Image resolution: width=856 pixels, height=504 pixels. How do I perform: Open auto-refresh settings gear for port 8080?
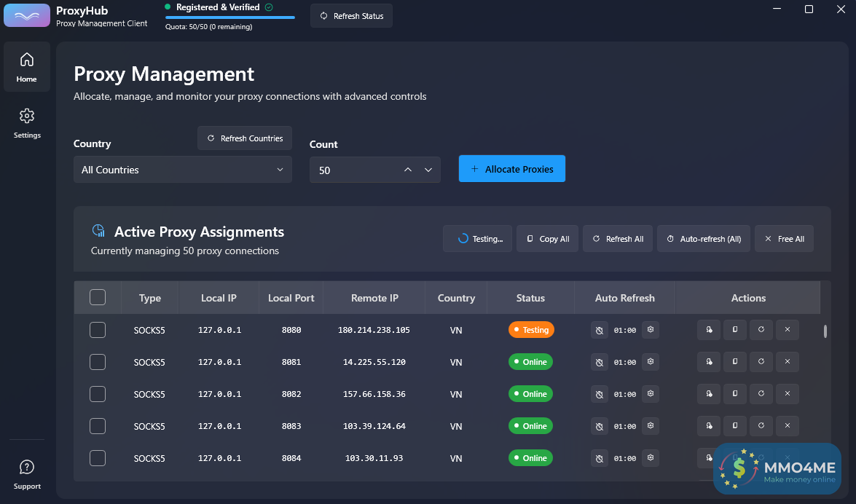pyautogui.click(x=651, y=330)
